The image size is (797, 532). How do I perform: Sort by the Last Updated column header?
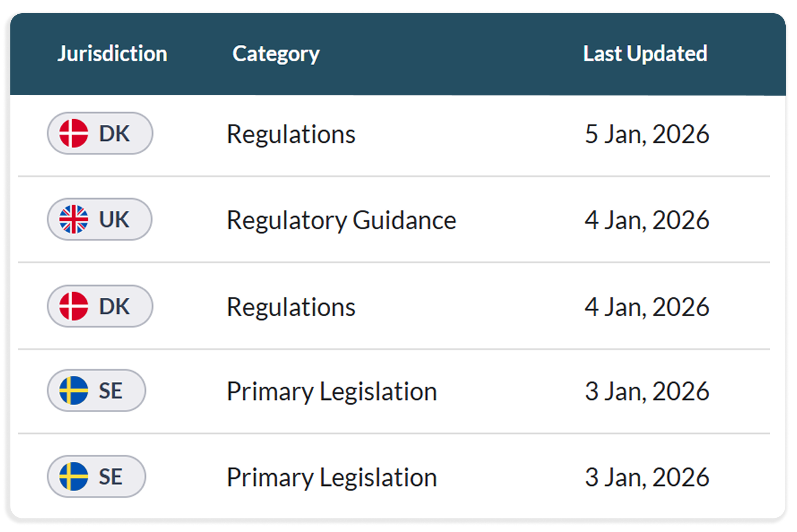pyautogui.click(x=645, y=54)
